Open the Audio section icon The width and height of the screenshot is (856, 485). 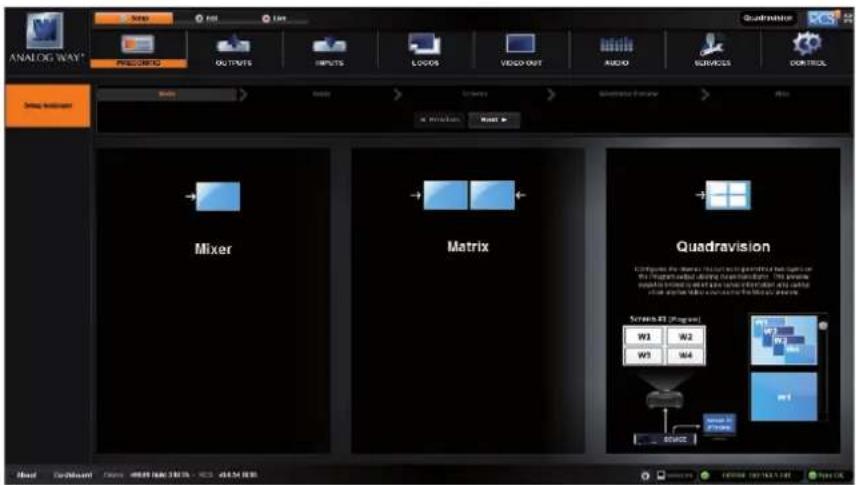tap(616, 44)
